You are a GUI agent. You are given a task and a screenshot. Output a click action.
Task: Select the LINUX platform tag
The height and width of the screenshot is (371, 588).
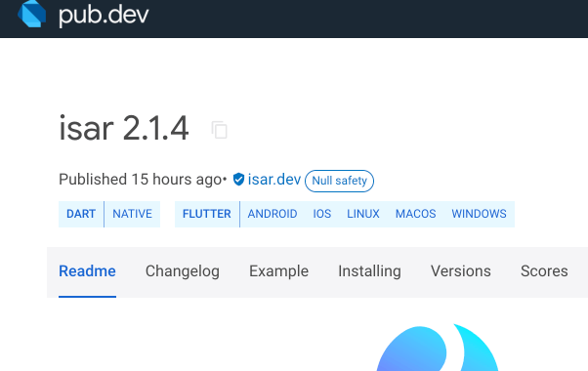click(363, 214)
